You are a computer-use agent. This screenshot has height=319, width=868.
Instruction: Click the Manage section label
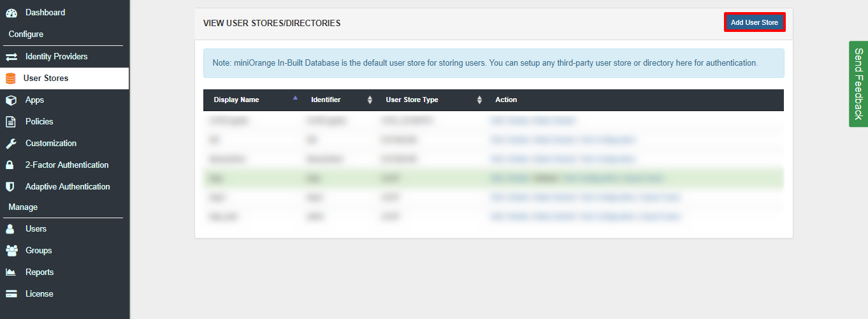[23, 207]
